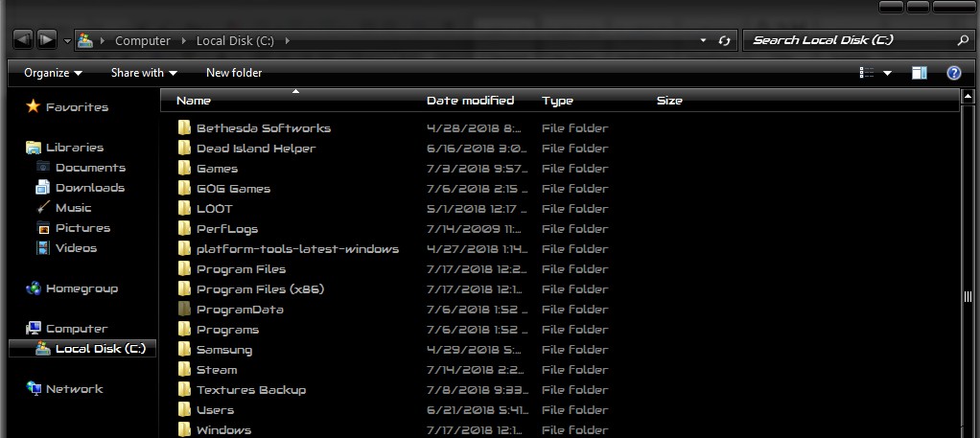The image size is (980, 438).
Task: Click the scrollbar up arrow
Action: (968, 97)
